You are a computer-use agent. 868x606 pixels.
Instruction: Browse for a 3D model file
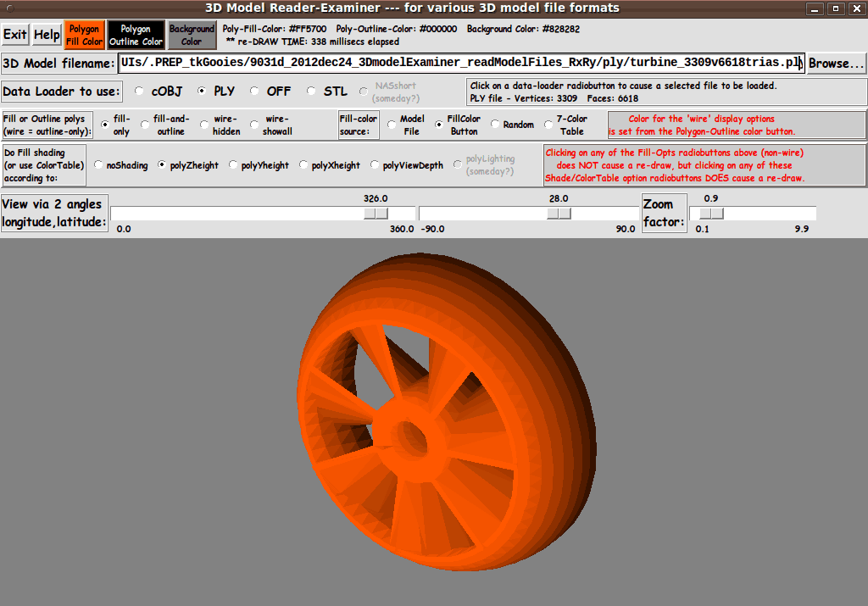(x=836, y=64)
